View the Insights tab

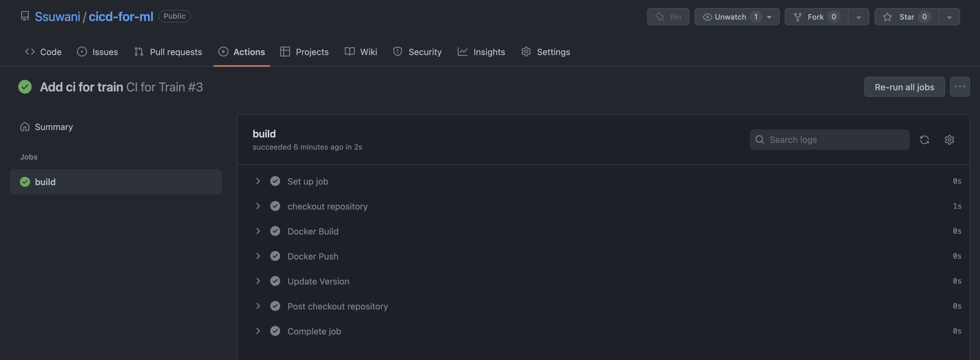coord(481,52)
